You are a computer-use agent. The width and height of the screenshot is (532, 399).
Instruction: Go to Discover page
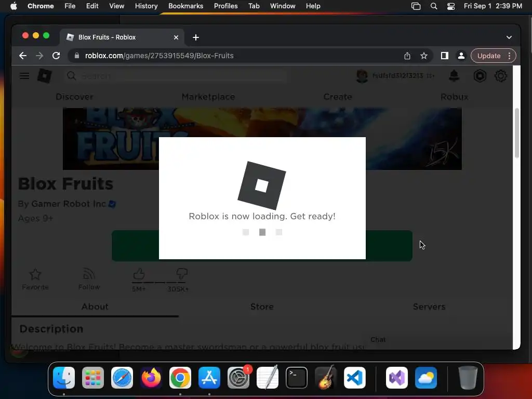click(74, 97)
